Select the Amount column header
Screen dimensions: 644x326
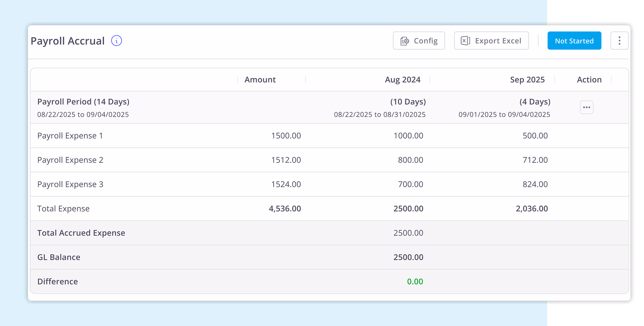[x=260, y=79]
